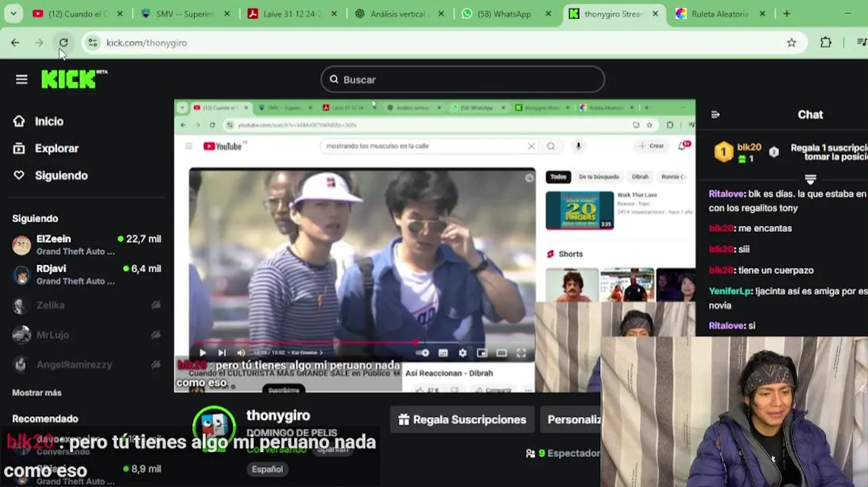Click the Kick logo
868x487 pixels.
tap(74, 78)
